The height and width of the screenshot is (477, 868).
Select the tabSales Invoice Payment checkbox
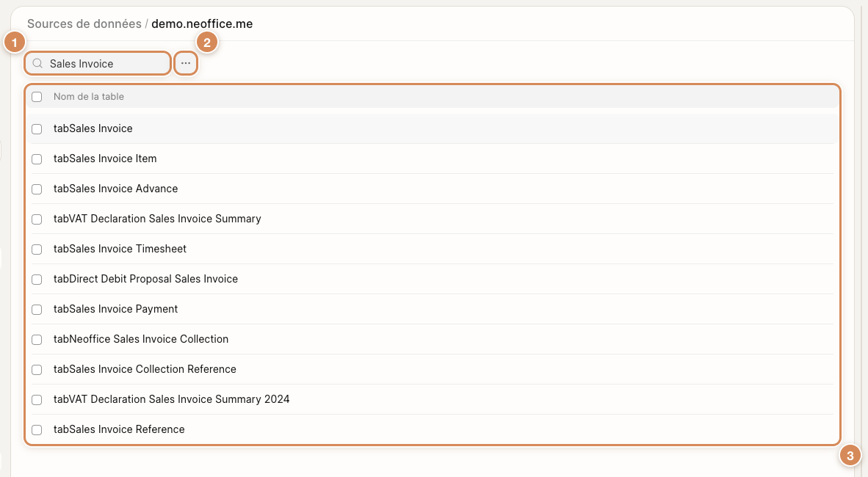pos(37,310)
